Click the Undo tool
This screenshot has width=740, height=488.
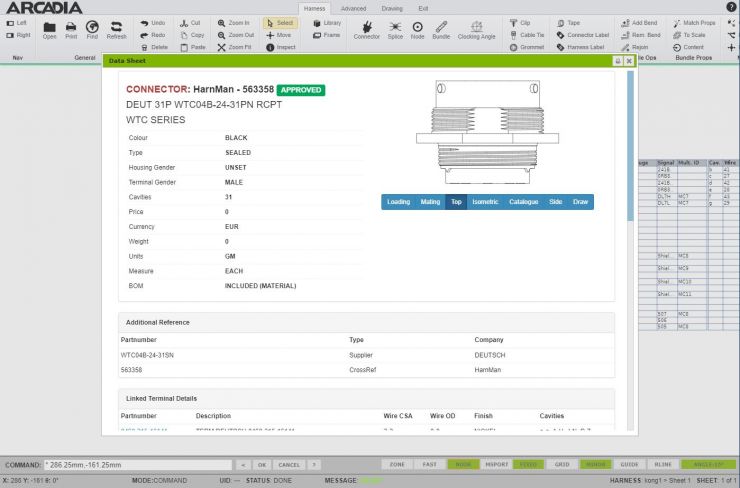point(152,23)
